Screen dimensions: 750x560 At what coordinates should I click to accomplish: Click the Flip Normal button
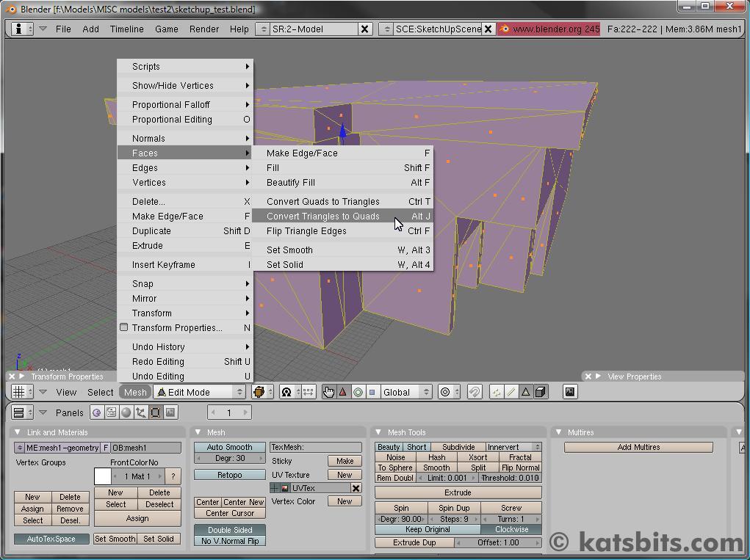520,468
